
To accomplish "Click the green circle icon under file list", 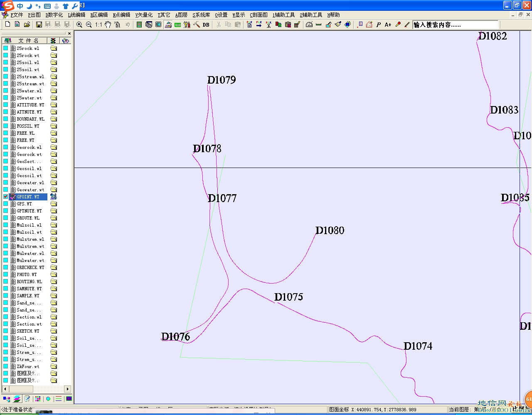I will tap(48, 399).
